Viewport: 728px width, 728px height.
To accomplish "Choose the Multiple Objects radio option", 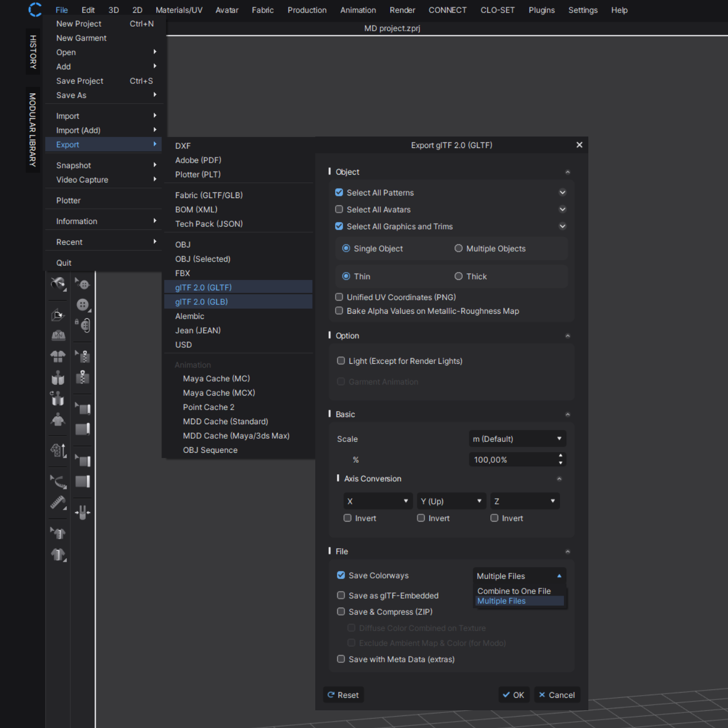I will [459, 249].
